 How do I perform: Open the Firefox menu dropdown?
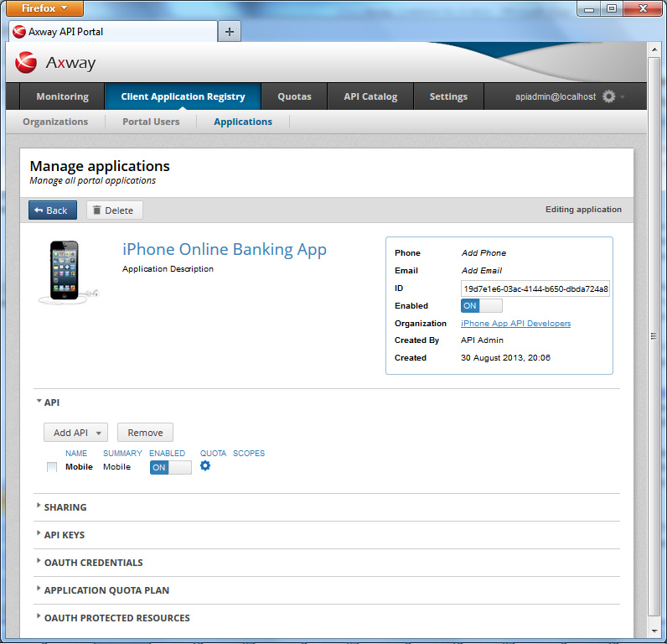[x=44, y=8]
